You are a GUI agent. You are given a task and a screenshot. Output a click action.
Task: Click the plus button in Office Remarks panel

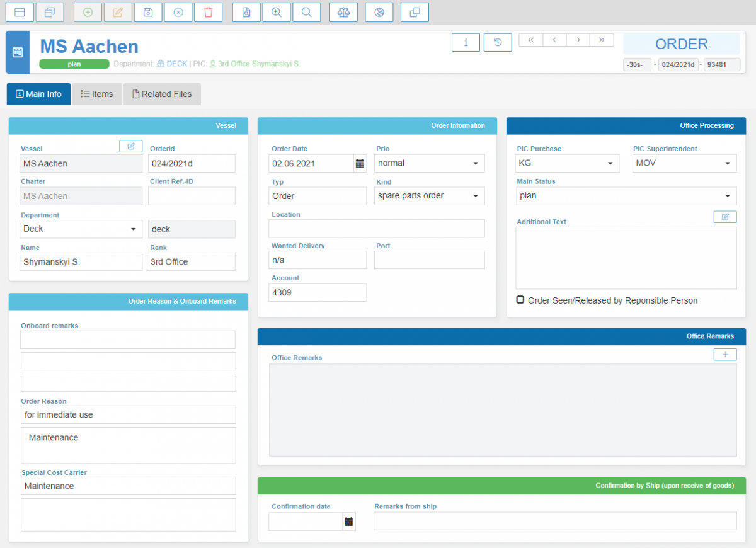pos(724,354)
